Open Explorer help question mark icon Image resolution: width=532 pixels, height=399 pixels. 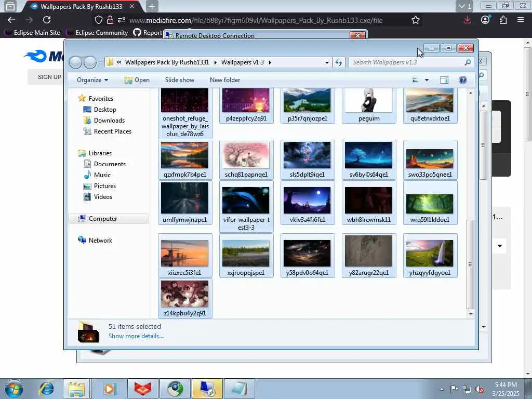point(462,80)
